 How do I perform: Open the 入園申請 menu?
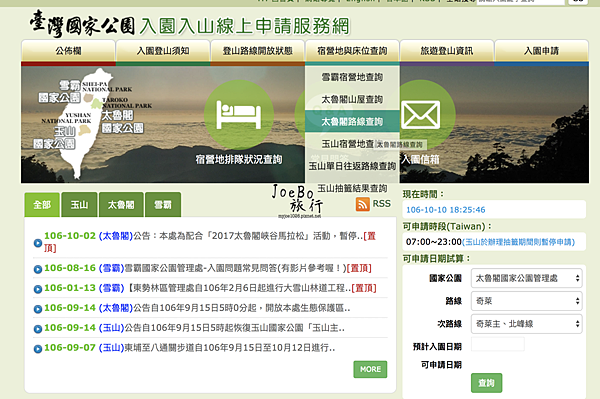point(541,51)
